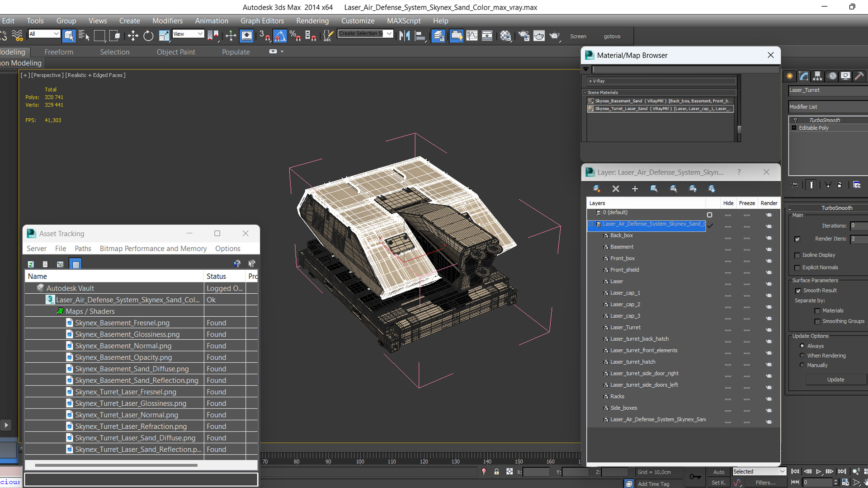The height and width of the screenshot is (488, 868).
Task: Select the When Rendering update option
Action: coord(802,356)
